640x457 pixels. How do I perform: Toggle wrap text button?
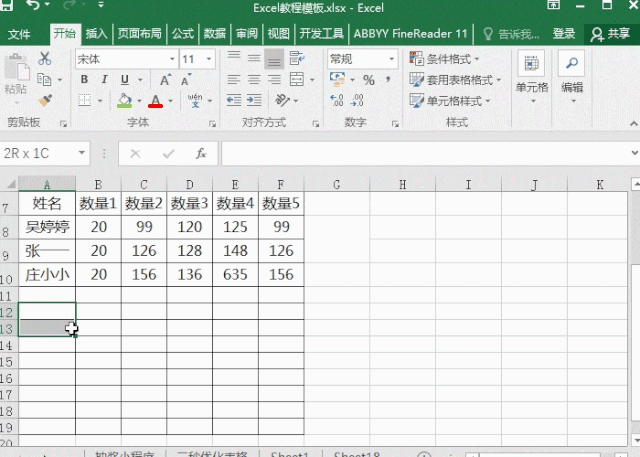[297, 59]
